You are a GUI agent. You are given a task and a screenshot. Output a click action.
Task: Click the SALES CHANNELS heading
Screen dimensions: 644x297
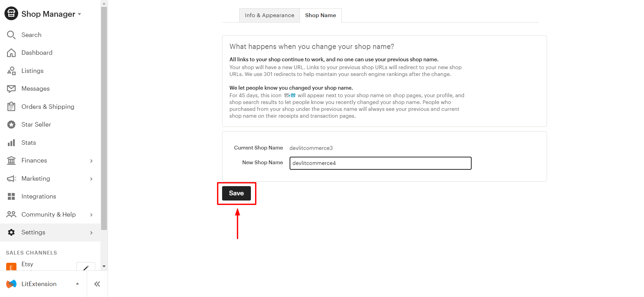click(x=32, y=253)
